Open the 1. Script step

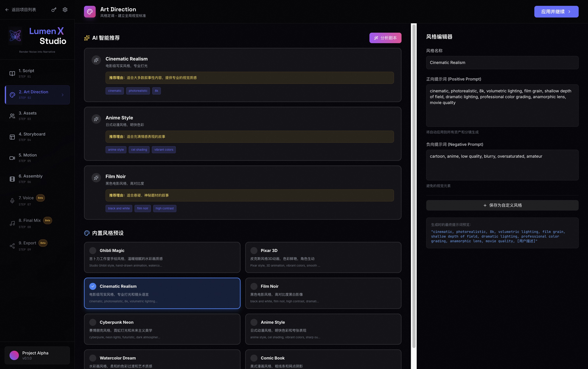coord(37,73)
